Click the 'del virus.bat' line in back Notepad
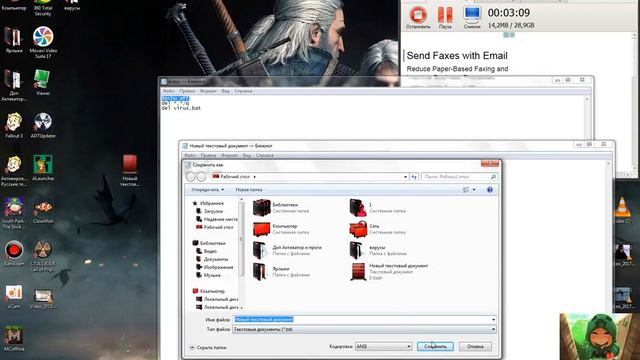Image resolution: width=640 pixels, height=360 pixels. pos(181,108)
